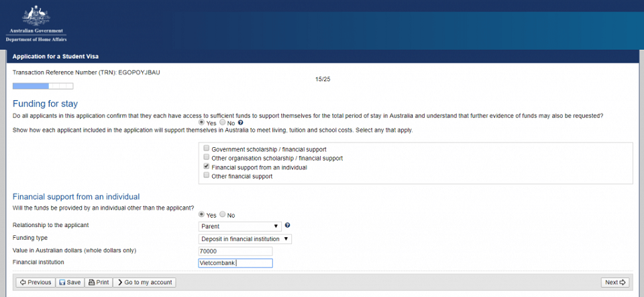The height and width of the screenshot is (297, 644).
Task: Select Yes for funds provided by another individual
Action: [x=203, y=214]
